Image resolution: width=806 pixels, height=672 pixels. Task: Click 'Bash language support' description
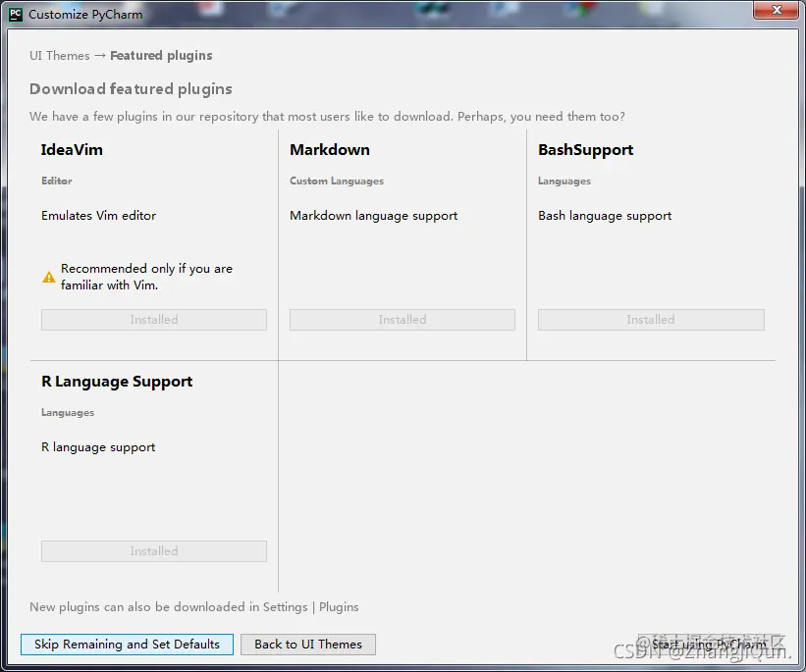pos(605,216)
